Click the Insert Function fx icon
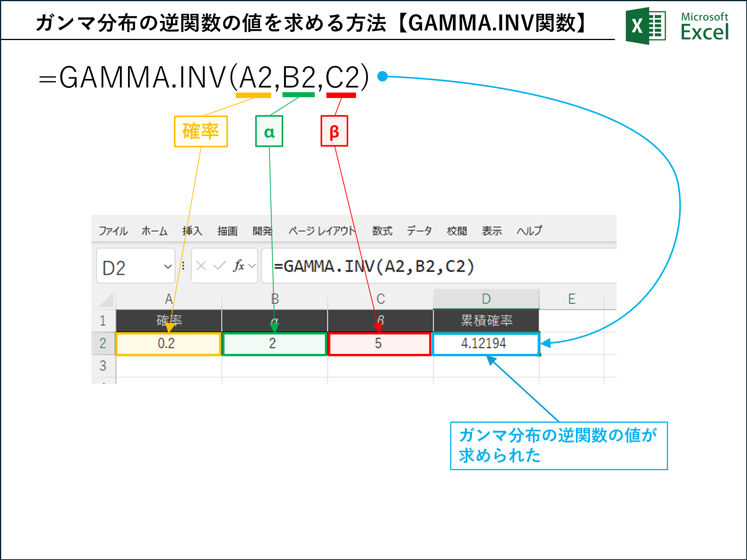This screenshot has width=747, height=560. 239,265
